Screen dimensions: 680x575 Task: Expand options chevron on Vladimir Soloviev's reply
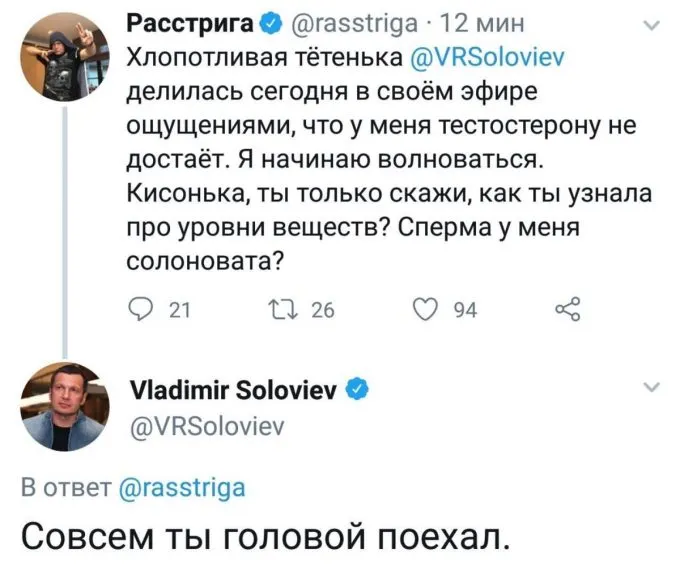pyautogui.click(x=652, y=387)
